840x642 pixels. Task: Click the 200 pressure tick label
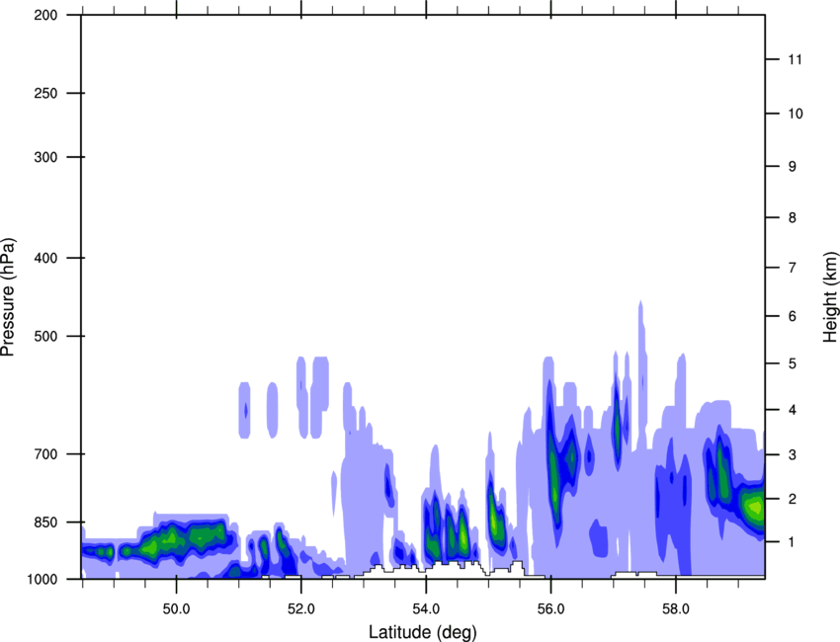pyautogui.click(x=45, y=15)
